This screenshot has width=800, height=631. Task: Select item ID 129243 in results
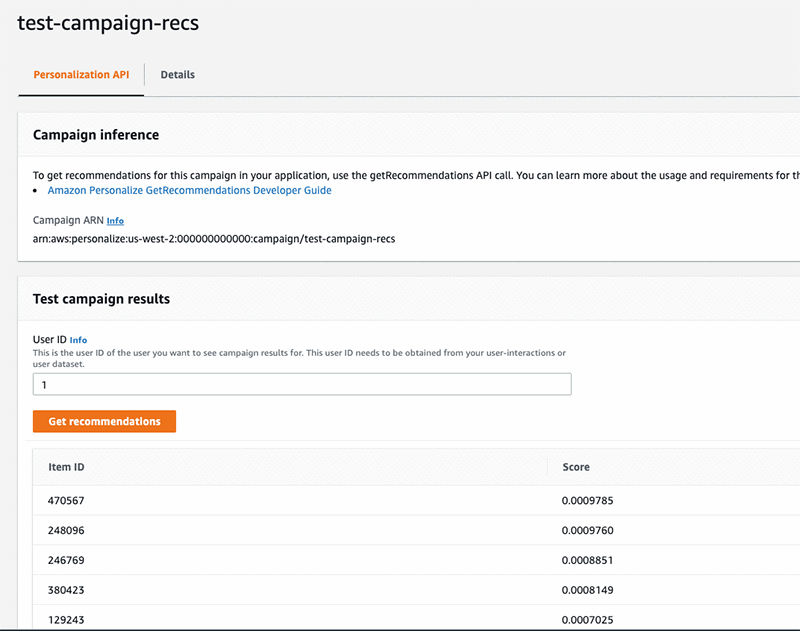[x=66, y=620]
